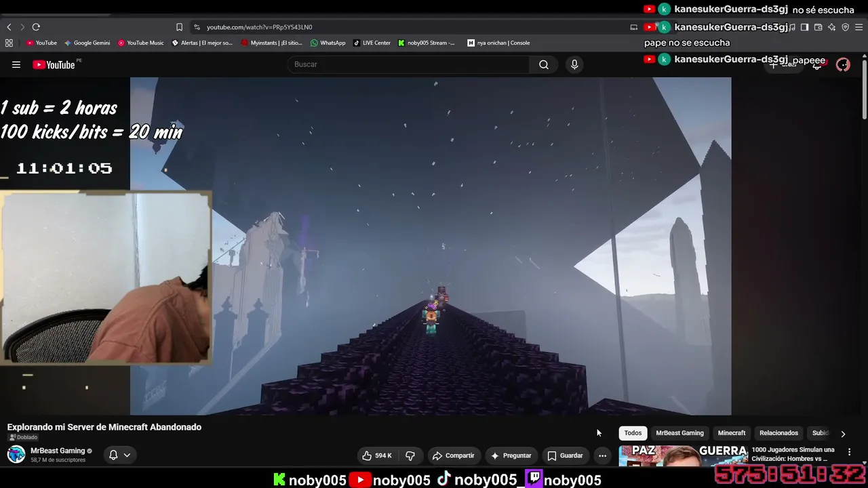This screenshot has height=488, width=868.
Task: Bookmark this page using the address bar bookmark icon
Action: (179, 27)
